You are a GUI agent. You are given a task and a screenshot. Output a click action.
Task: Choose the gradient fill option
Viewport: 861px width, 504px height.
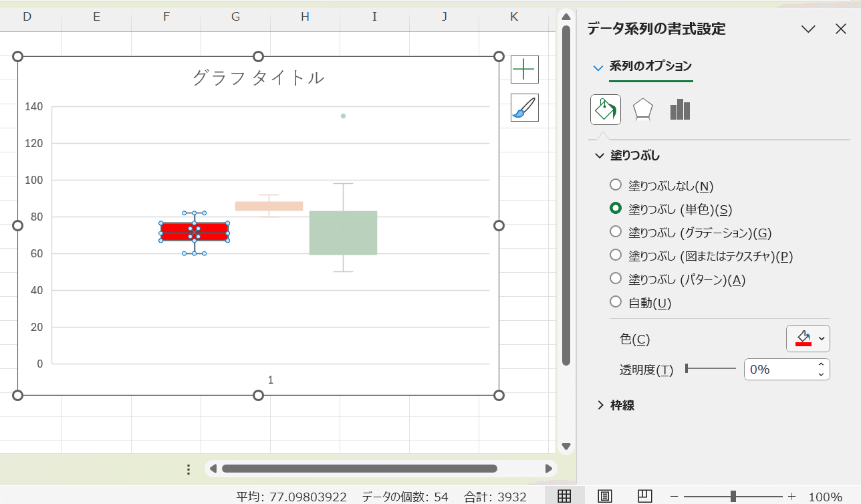616,232
